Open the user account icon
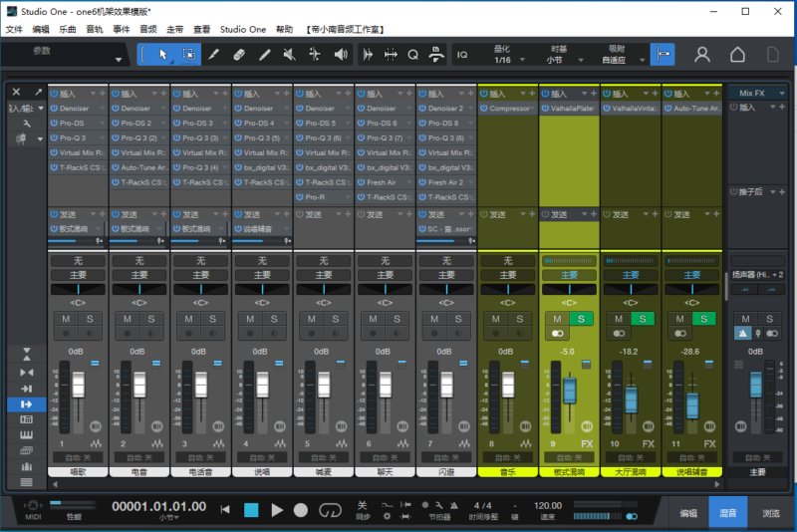Viewport: 797px width, 532px height. pyautogui.click(x=702, y=55)
